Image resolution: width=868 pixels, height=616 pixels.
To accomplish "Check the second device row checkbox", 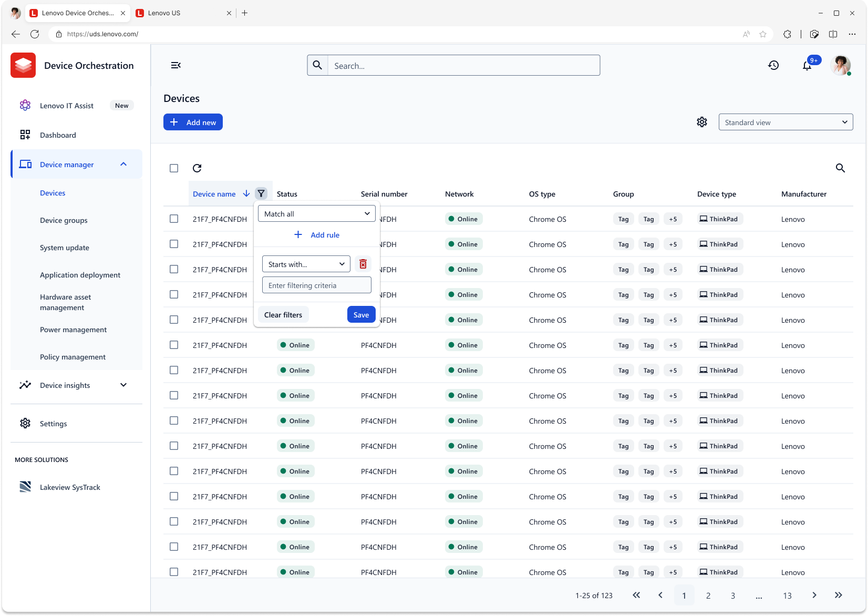I will pos(174,244).
